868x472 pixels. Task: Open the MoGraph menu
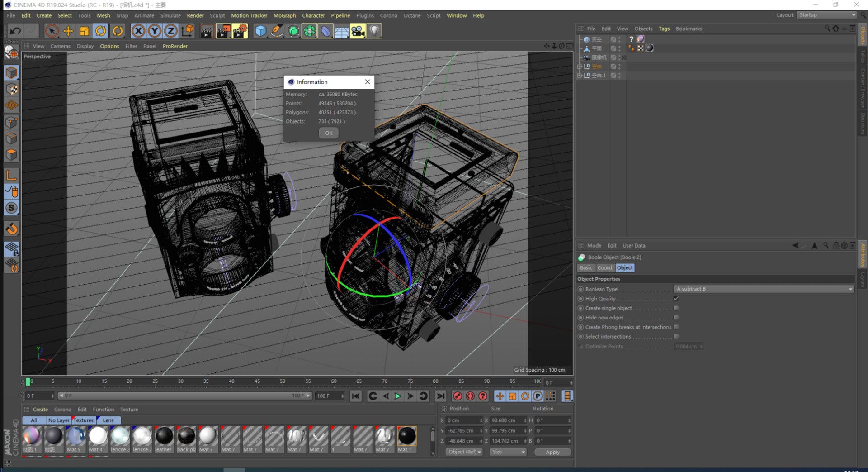coord(284,15)
